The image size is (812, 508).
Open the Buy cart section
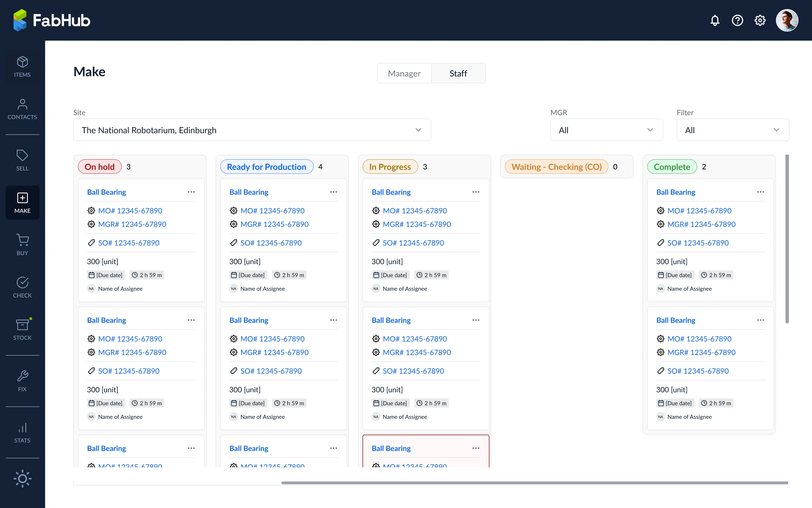(x=23, y=245)
